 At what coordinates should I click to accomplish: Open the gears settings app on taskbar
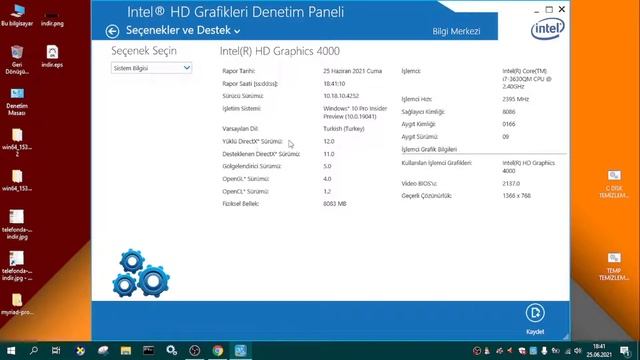tap(171, 351)
